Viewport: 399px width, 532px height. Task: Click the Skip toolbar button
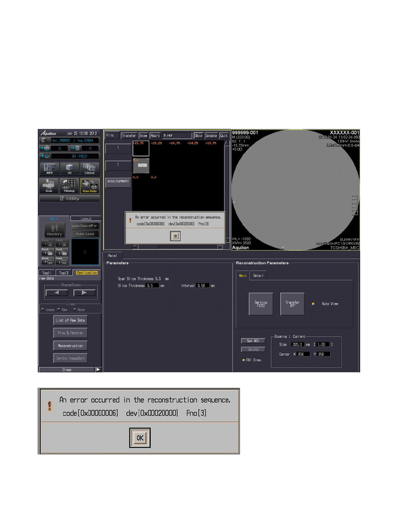[198, 136]
